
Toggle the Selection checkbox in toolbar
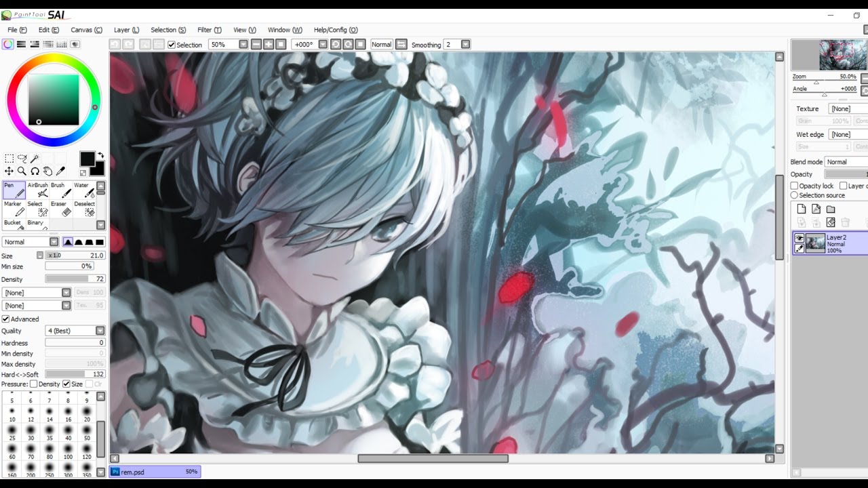172,45
